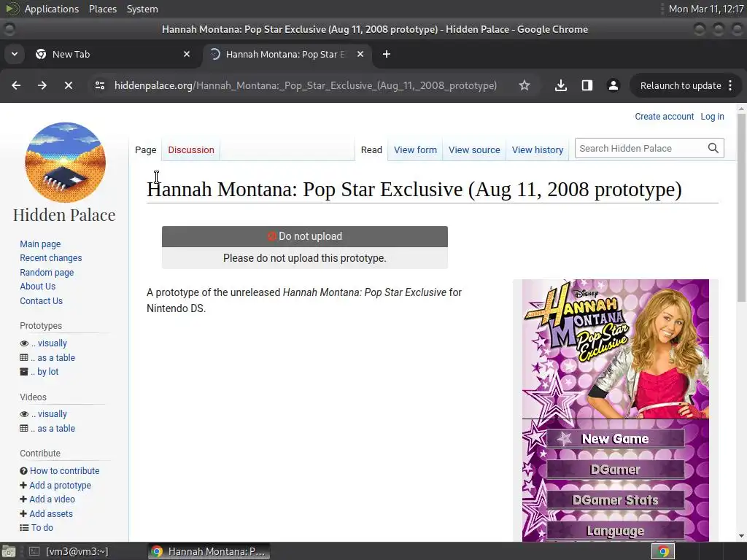Click plus icon beside Add a video
This screenshot has width=747, height=560.
(23, 499)
